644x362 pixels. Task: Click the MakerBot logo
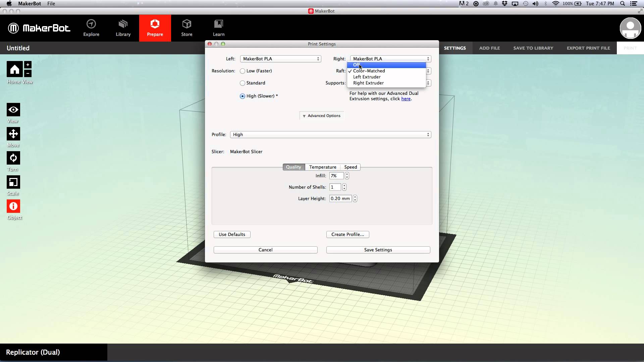(x=39, y=28)
